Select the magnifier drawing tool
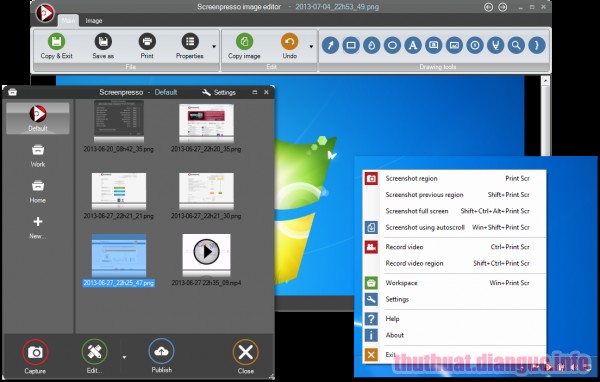Viewport: 600px width, 382px height. click(x=516, y=45)
